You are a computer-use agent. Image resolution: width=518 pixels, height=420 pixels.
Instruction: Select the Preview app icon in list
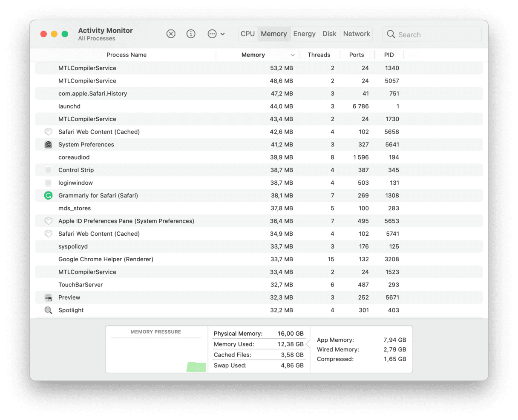49,297
